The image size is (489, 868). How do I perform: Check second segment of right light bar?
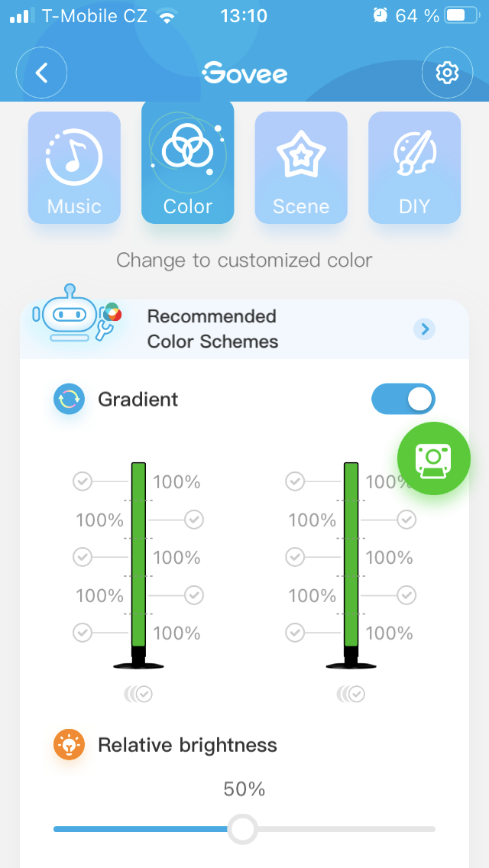click(406, 520)
